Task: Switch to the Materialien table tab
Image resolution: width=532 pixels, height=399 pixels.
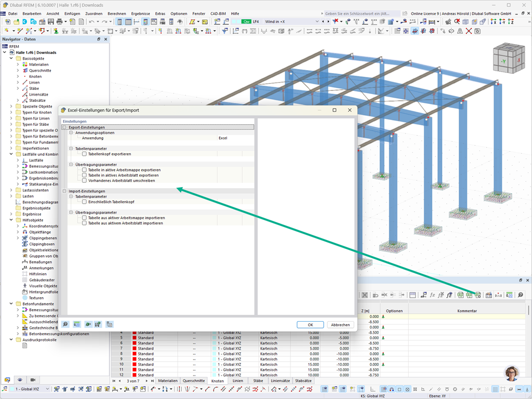Action: (168, 381)
